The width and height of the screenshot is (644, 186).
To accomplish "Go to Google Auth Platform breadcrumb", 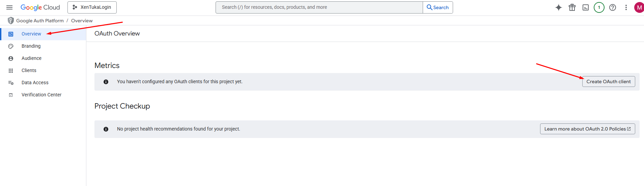I will [x=40, y=21].
